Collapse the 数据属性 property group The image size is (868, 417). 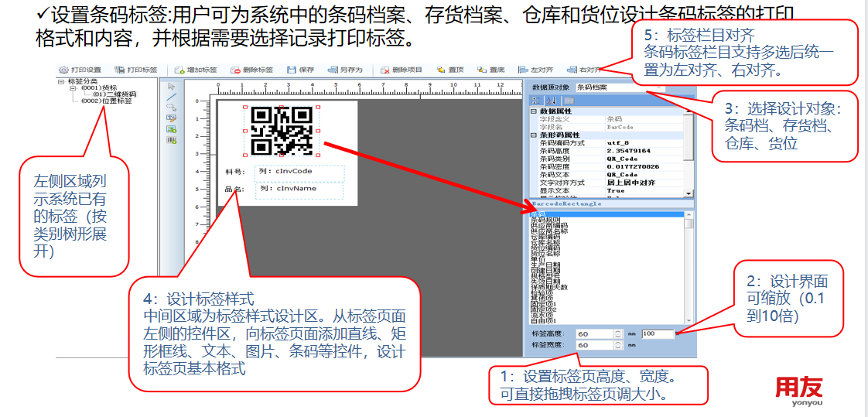click(534, 111)
